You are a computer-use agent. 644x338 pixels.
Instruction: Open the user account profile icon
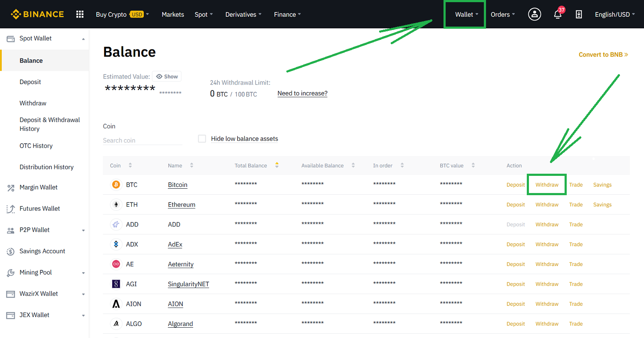(535, 14)
